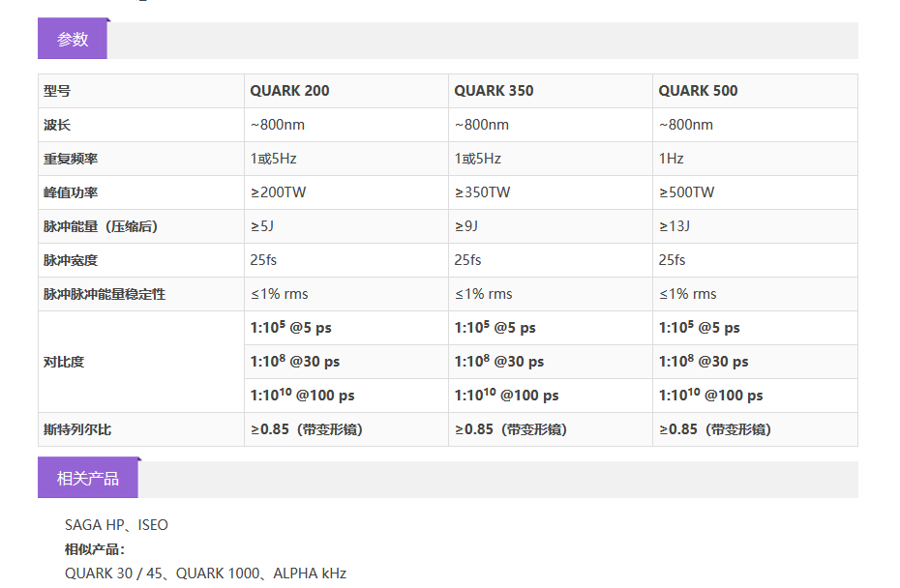Viewport: 900px width, 588px height.
Task: Click the ≥500TW peak power cell
Action: 687,192
